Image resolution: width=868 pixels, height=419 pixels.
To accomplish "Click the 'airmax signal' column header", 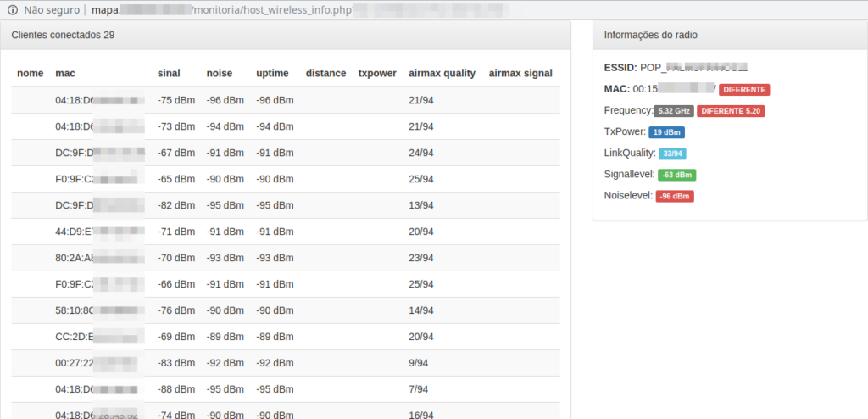I will pyautogui.click(x=520, y=74).
